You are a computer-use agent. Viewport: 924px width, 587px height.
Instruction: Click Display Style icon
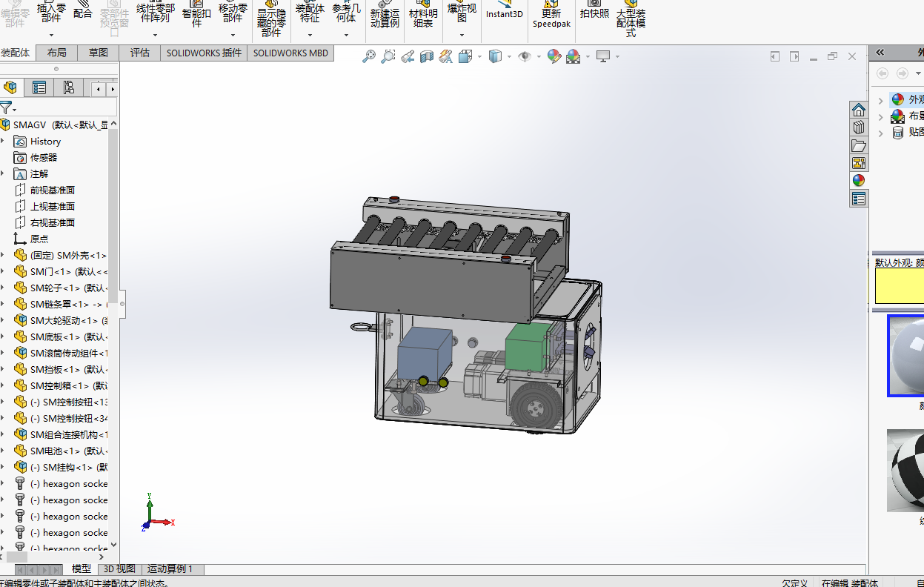click(x=496, y=56)
